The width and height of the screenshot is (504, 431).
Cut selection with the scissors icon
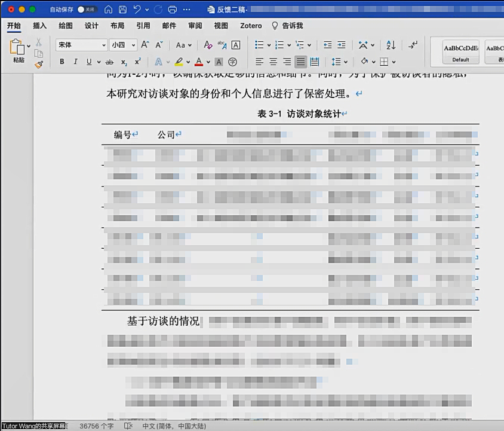point(39,42)
